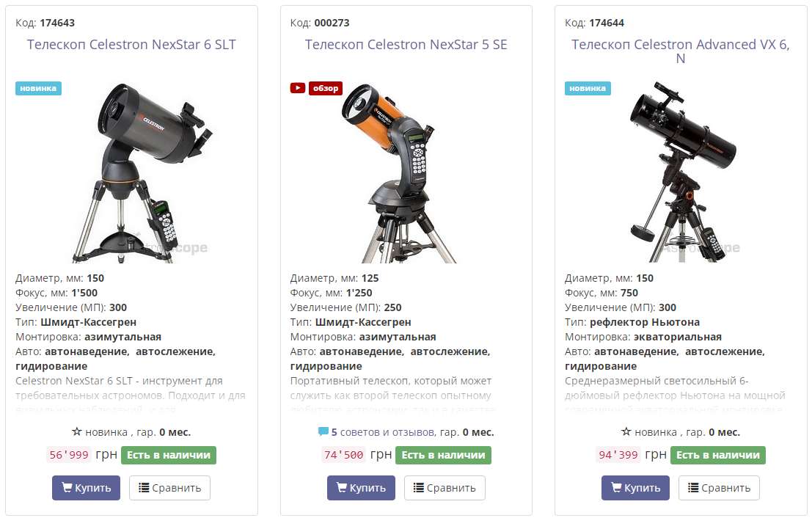
Task: Buy the NexStar 5 SE telescope
Action: [x=361, y=487]
